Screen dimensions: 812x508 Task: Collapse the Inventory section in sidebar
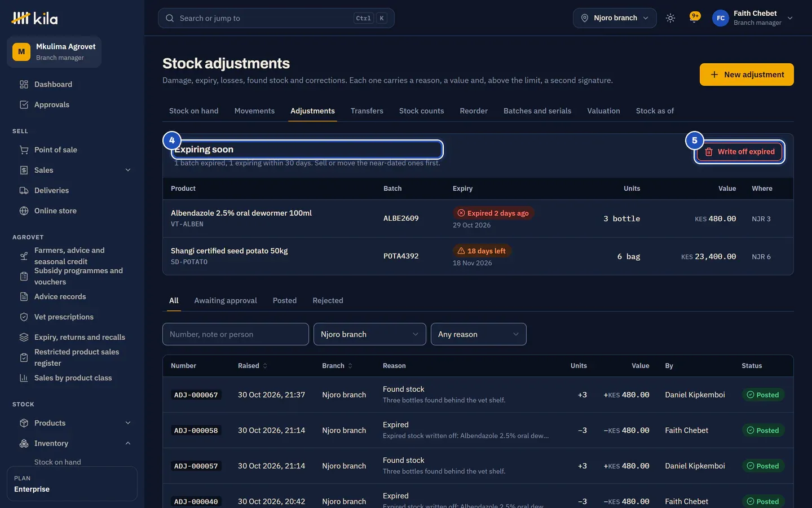point(128,443)
